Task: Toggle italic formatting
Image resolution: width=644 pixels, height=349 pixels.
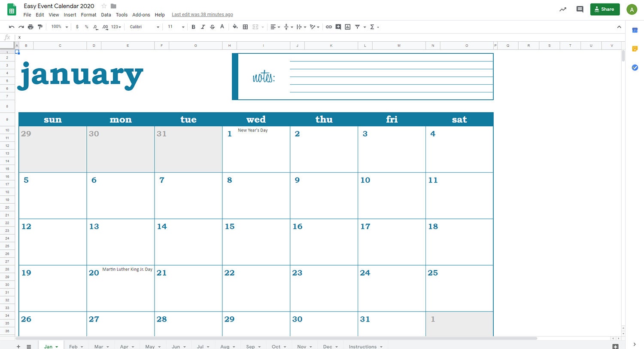Action: (x=203, y=27)
